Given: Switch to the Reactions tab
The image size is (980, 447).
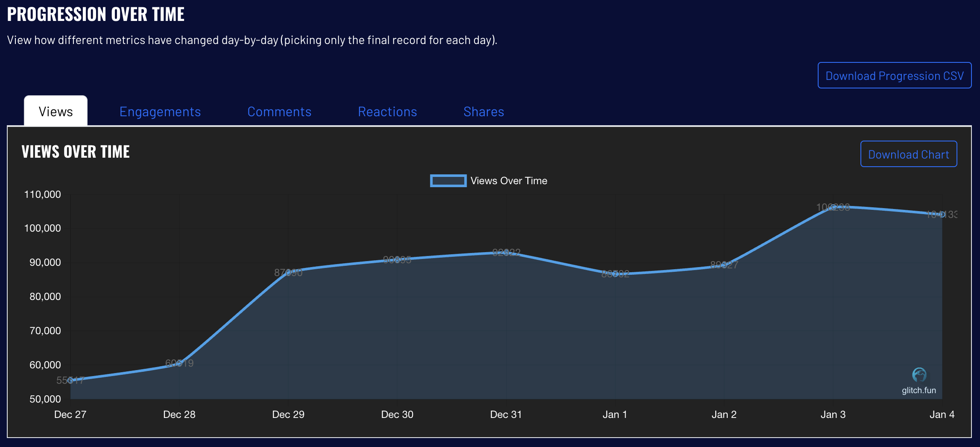Looking at the screenshot, I should pyautogui.click(x=387, y=112).
